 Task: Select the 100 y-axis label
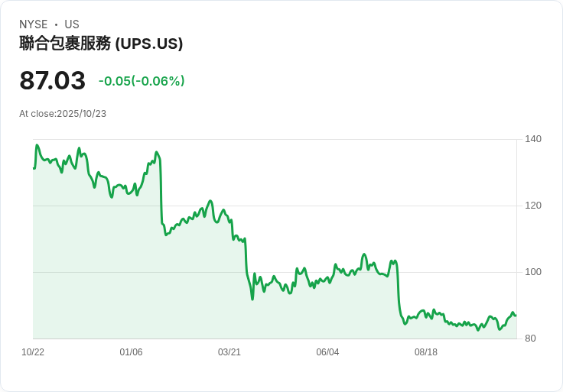(x=533, y=272)
